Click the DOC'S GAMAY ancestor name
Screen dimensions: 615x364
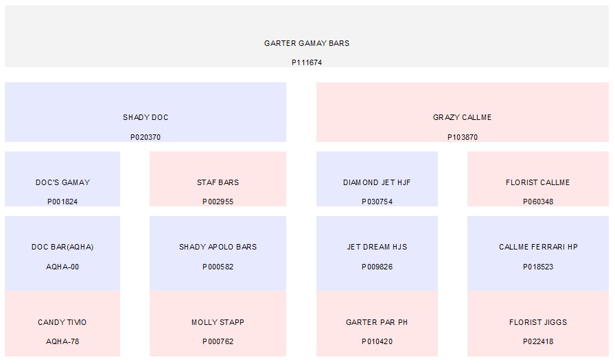(x=62, y=183)
